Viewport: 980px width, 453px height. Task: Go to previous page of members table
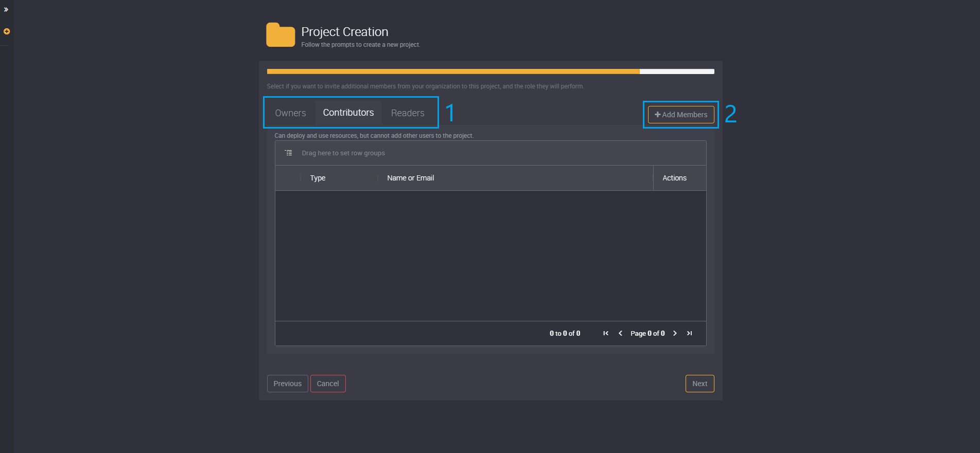point(620,333)
